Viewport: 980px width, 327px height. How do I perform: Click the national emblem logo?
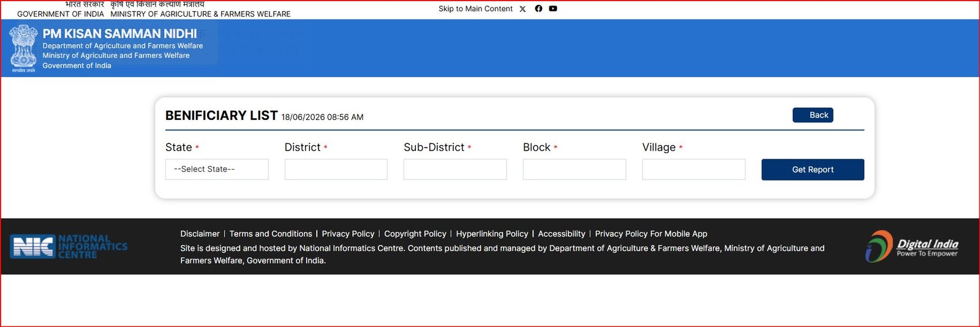point(23,48)
